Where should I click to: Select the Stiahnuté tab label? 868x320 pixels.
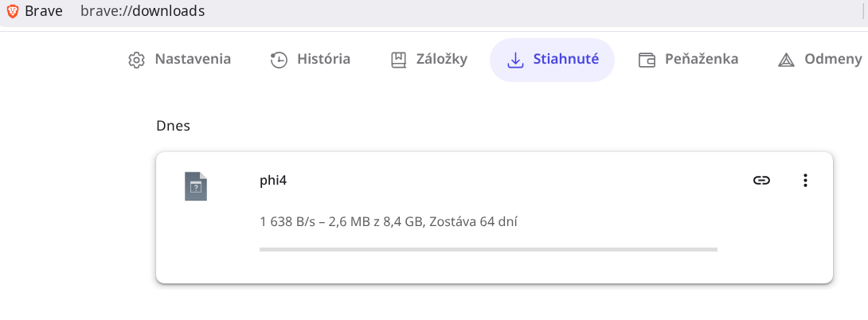click(x=565, y=59)
